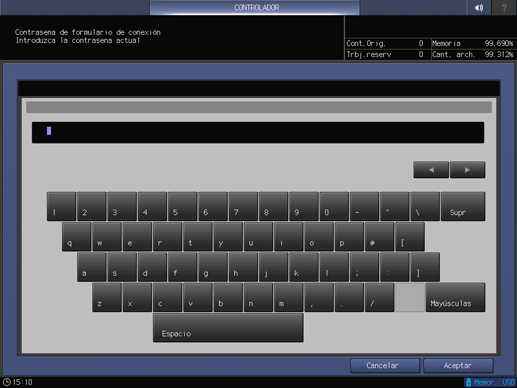517x388 pixels.
Task: Move cursor left with arrow key
Action: (431, 170)
